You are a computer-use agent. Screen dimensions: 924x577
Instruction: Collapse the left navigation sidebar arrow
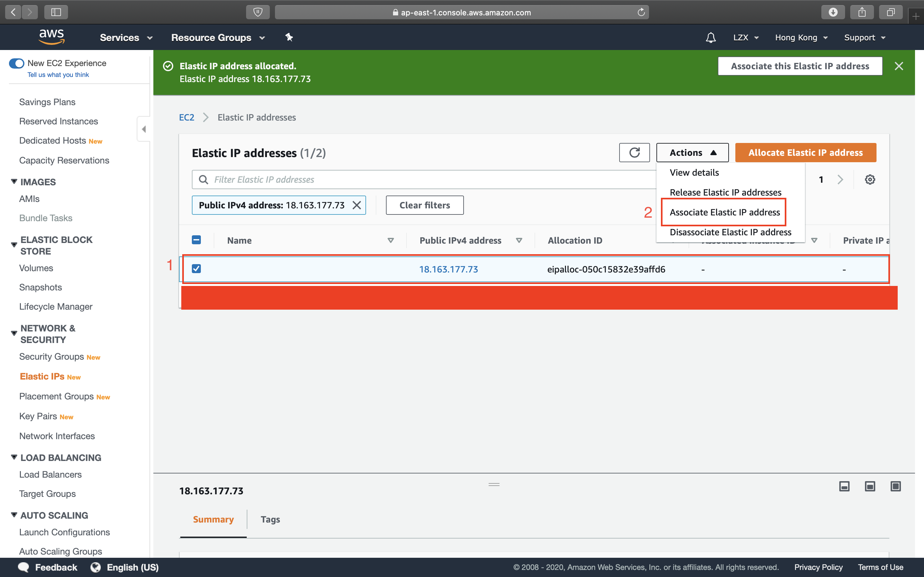[x=143, y=129]
